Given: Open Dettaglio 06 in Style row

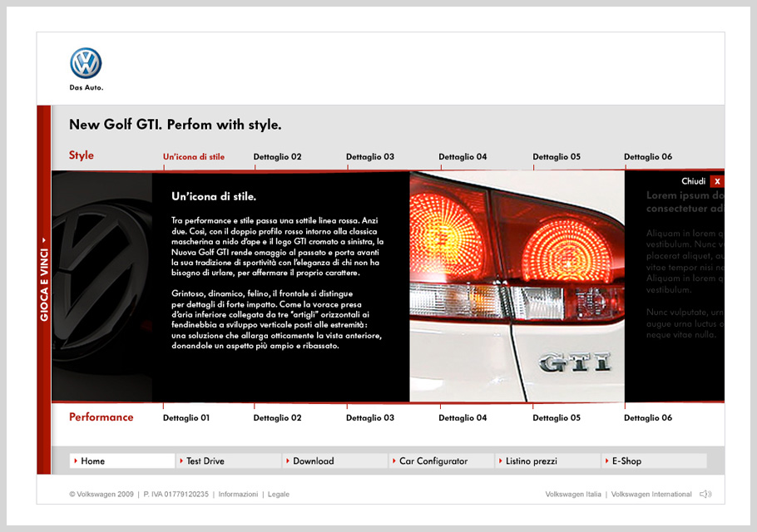Looking at the screenshot, I should 648,157.
